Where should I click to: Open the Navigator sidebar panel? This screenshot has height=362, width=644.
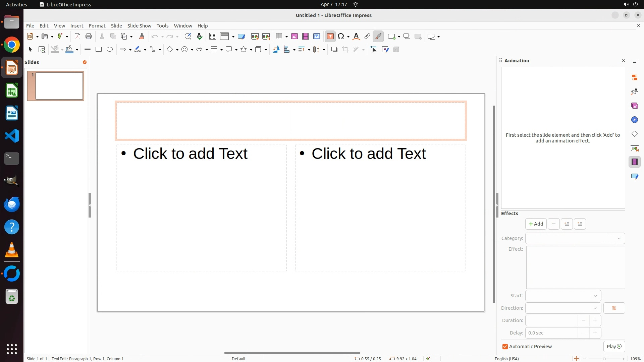tap(634, 120)
